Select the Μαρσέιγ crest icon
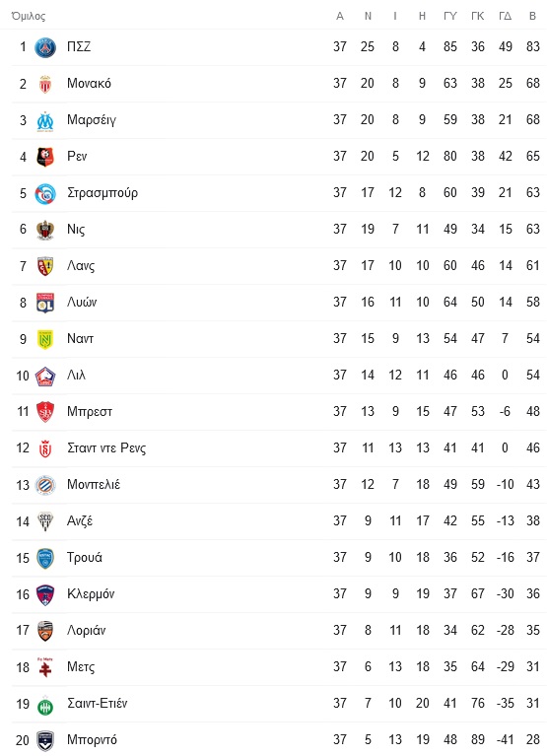547x756 pixels. [45, 120]
